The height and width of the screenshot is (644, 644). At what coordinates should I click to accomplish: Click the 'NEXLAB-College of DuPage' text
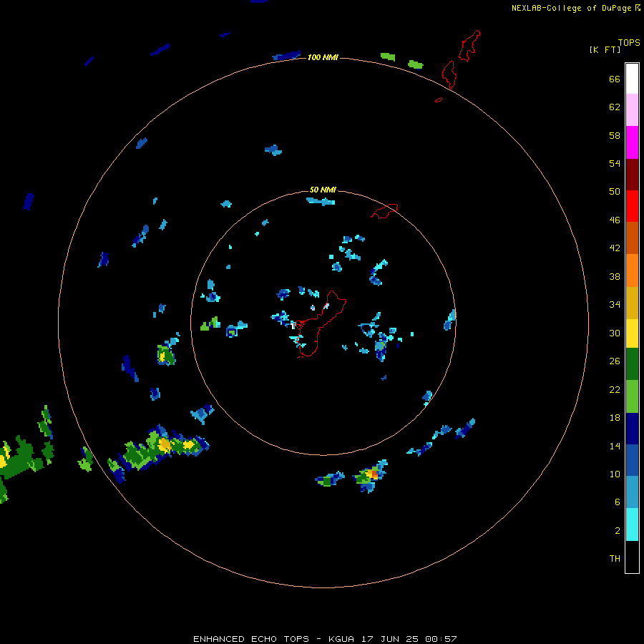572,8
